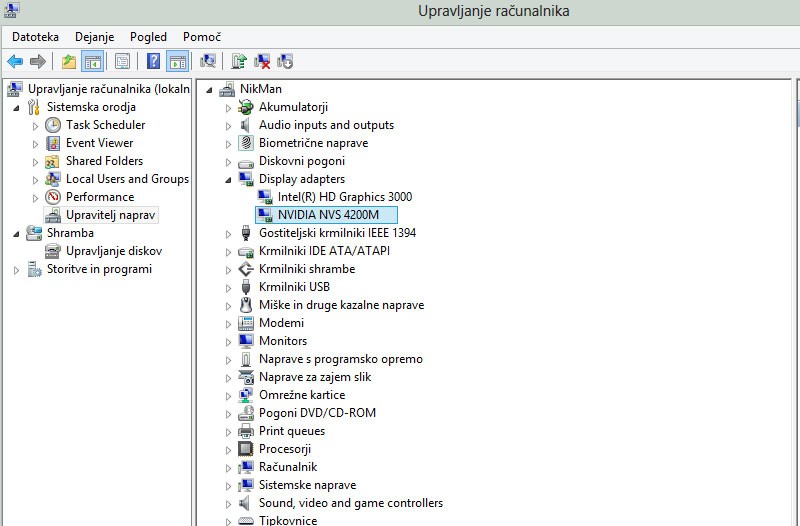The image size is (800, 526).
Task: Collapse the Display adapters node
Action: click(228, 180)
